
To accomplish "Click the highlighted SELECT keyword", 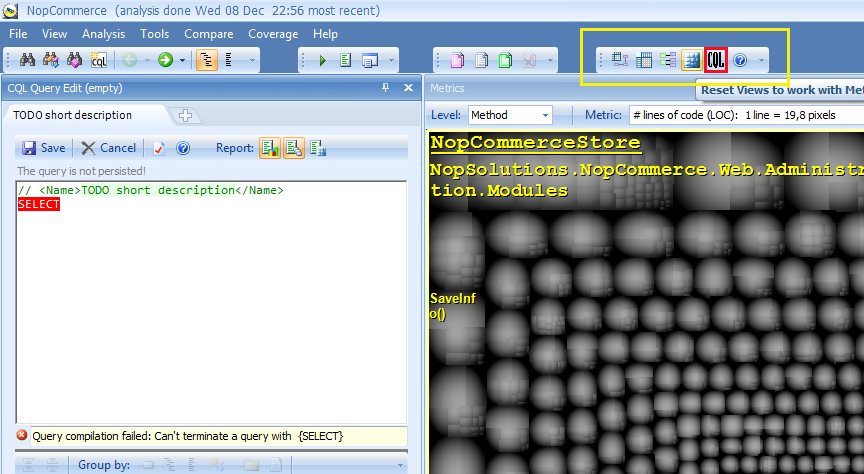I will point(39,204).
